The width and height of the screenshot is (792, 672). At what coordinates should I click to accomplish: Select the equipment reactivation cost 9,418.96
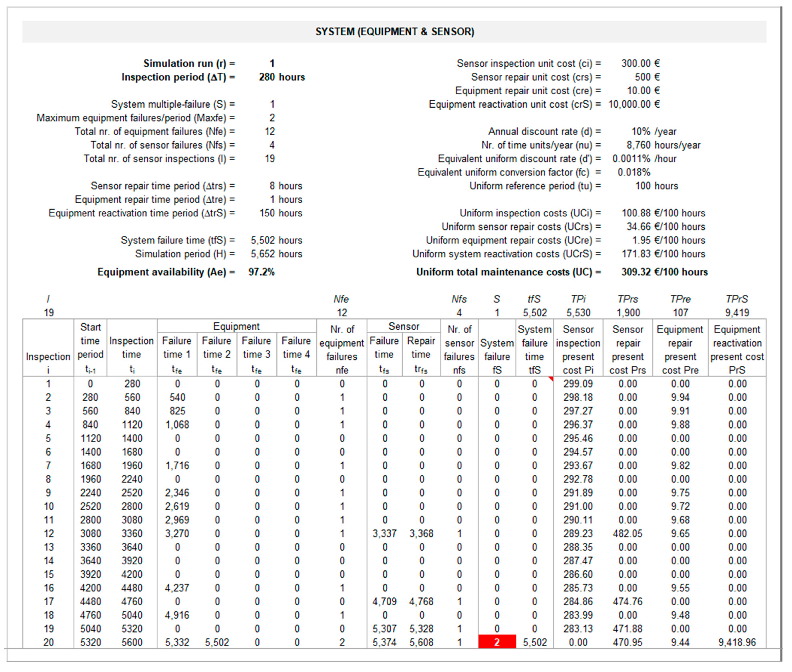coord(737,642)
